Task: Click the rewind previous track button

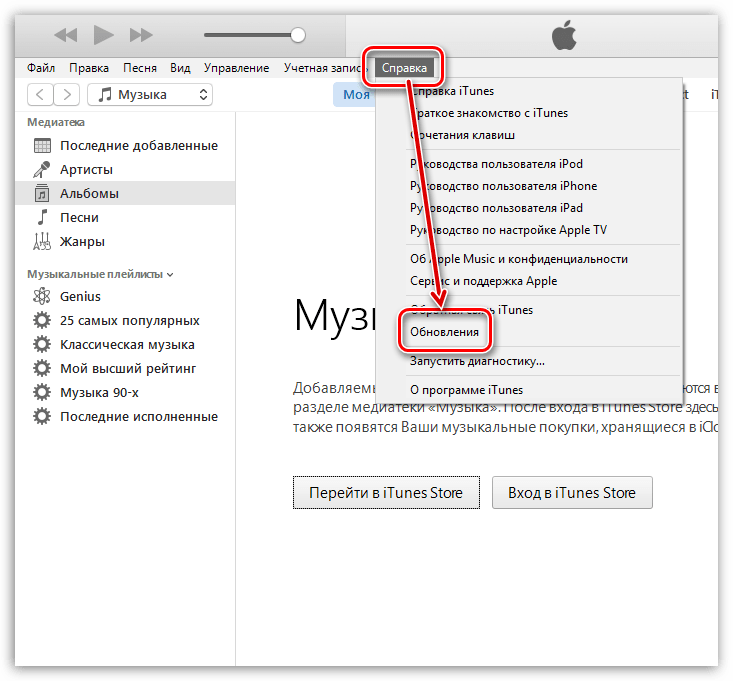Action: (66, 35)
